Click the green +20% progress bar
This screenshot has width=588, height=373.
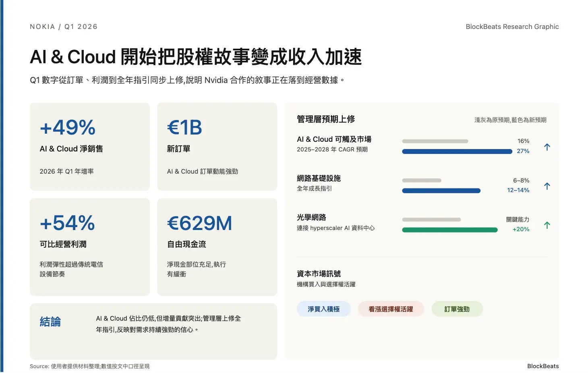tap(450, 230)
